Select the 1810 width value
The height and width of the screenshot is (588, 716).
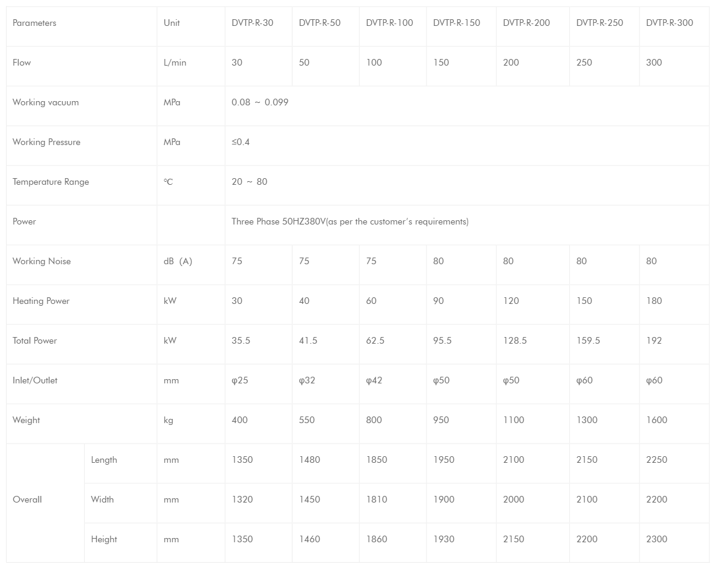[x=377, y=500]
